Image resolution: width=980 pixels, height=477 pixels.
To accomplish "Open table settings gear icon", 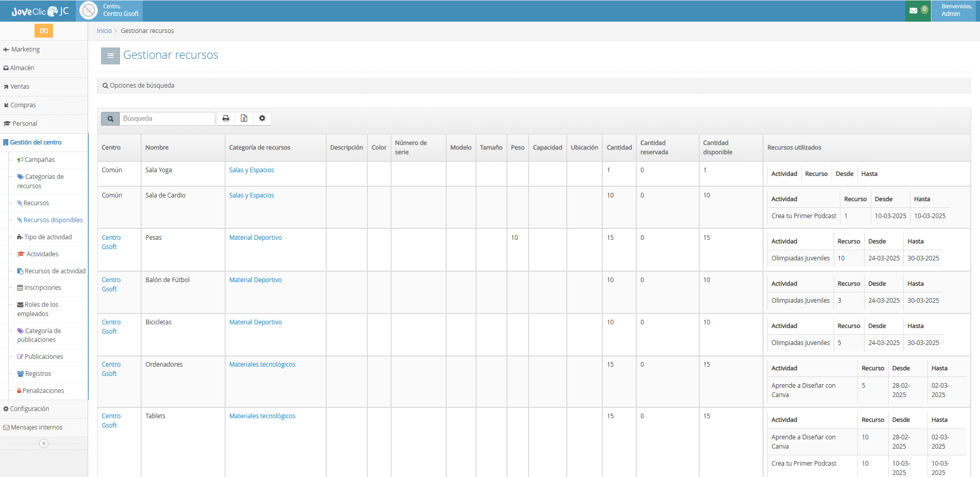I will tap(262, 119).
